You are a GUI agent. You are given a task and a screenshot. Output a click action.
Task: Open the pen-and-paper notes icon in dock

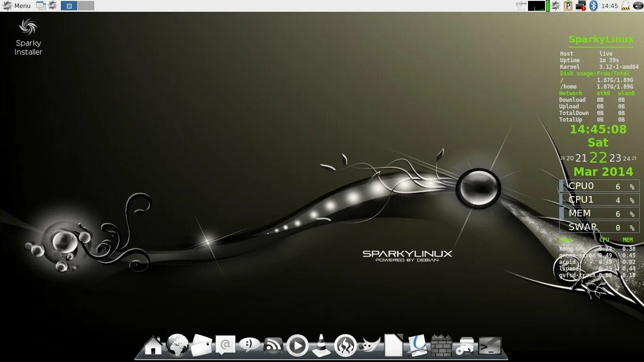tap(417, 346)
